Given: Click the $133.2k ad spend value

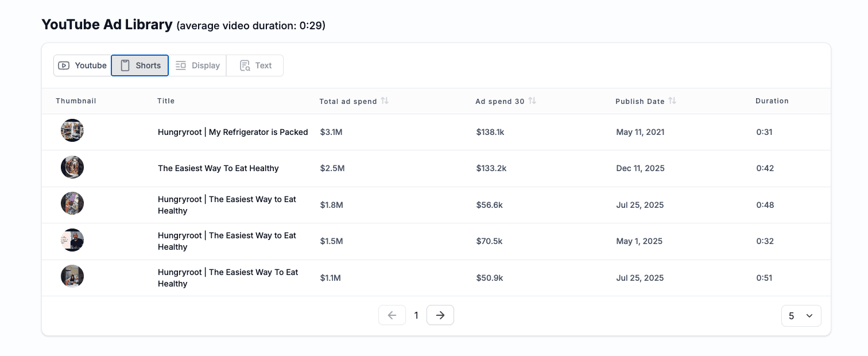Looking at the screenshot, I should tap(491, 168).
